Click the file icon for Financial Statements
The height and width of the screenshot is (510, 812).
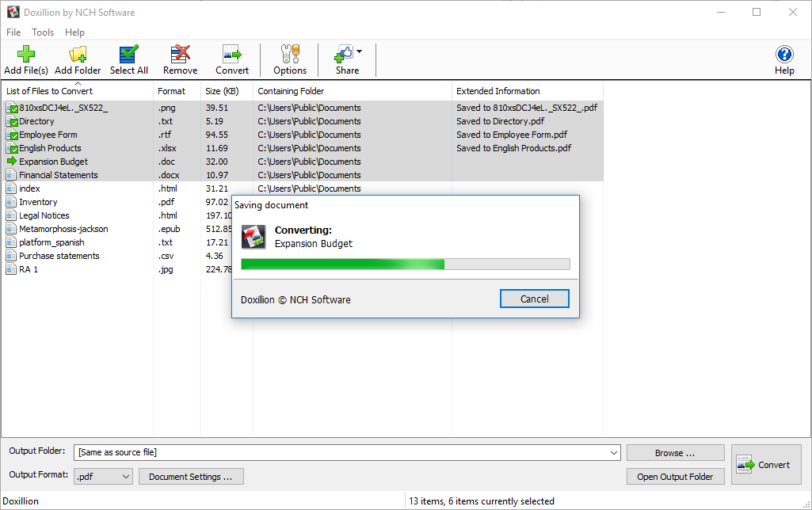(11, 175)
